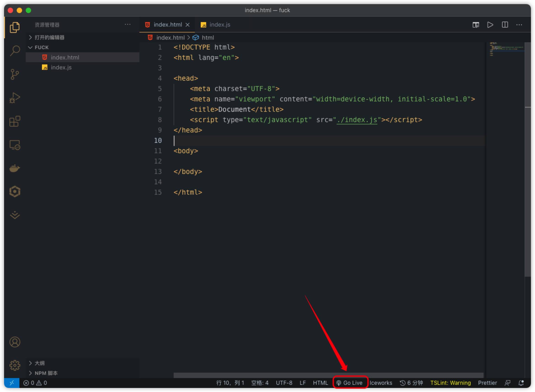Click the vertical editor scrollbar
Screen dimensions: 535x392
[528, 159]
